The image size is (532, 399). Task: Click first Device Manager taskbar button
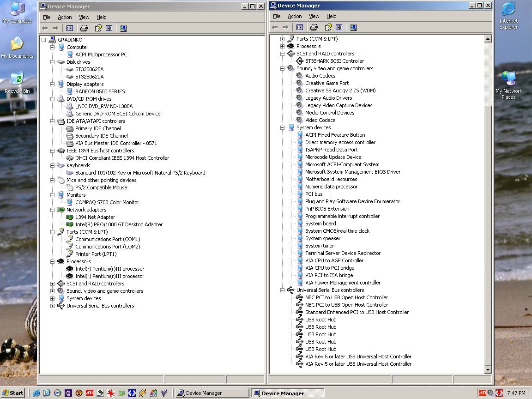click(x=212, y=393)
